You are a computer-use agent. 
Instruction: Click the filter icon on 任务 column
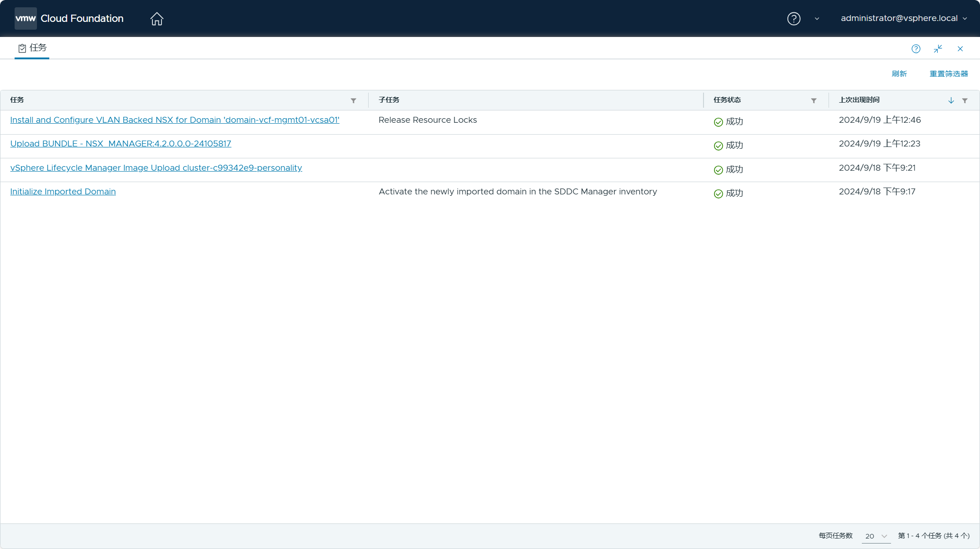[x=353, y=100]
